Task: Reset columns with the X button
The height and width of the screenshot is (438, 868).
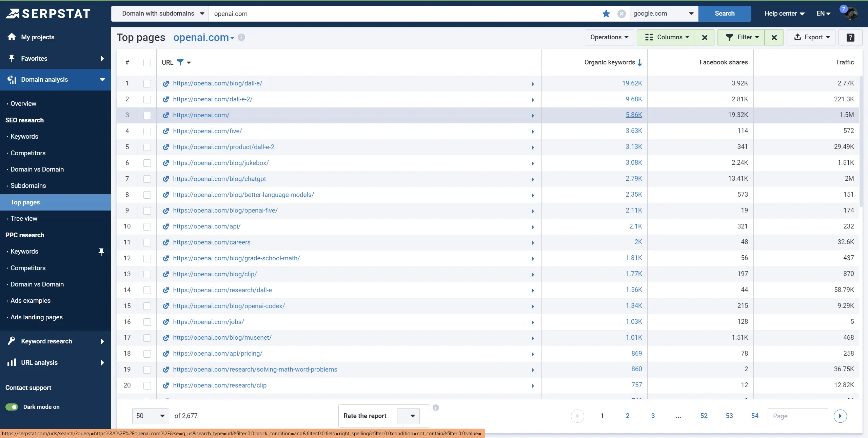Action: pos(705,37)
